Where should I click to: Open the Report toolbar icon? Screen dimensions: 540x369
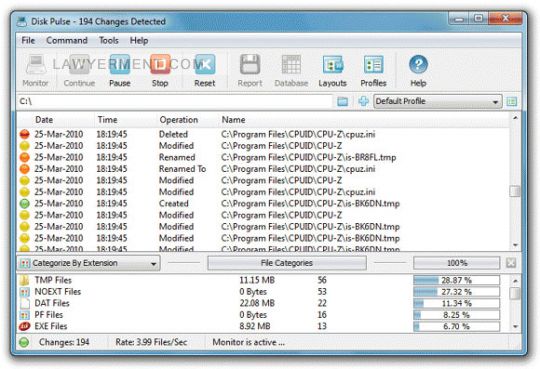[250, 64]
